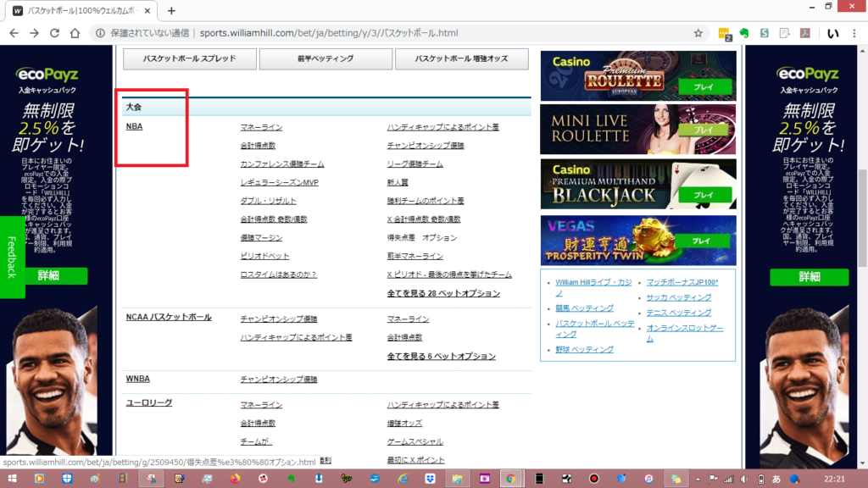Open a new browser tab
The height and width of the screenshot is (488, 868).
click(171, 10)
